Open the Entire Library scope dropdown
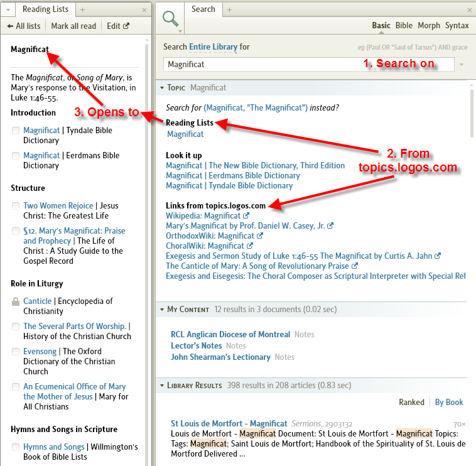This screenshot has width=476, height=466. click(x=213, y=46)
